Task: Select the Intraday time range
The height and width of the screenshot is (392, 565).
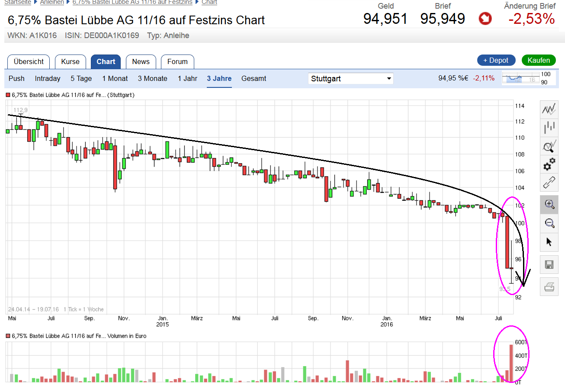Action: (x=48, y=79)
